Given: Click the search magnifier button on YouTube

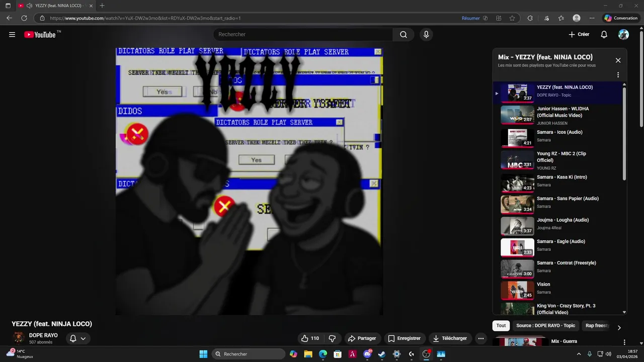Looking at the screenshot, I should click(x=404, y=34).
